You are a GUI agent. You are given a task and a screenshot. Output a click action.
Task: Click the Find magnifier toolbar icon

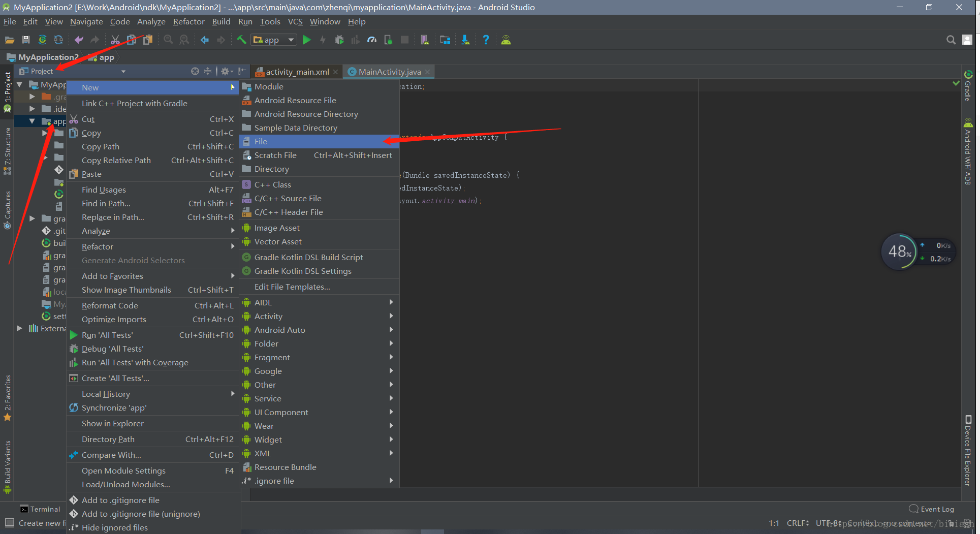pyautogui.click(x=168, y=40)
